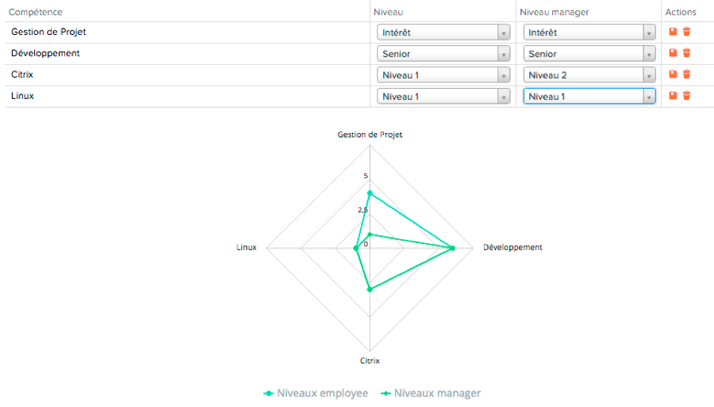
Task: Delete the Linux skill
Action: [687, 96]
